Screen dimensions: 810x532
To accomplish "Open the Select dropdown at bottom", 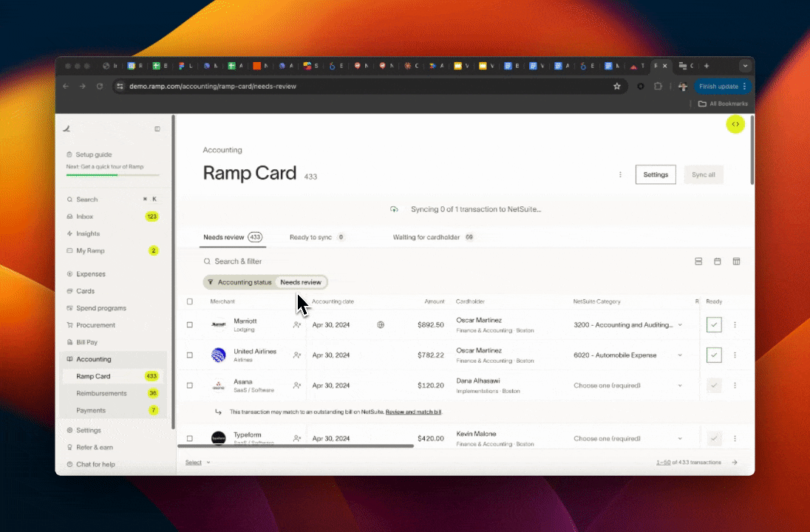I will pyautogui.click(x=198, y=463).
